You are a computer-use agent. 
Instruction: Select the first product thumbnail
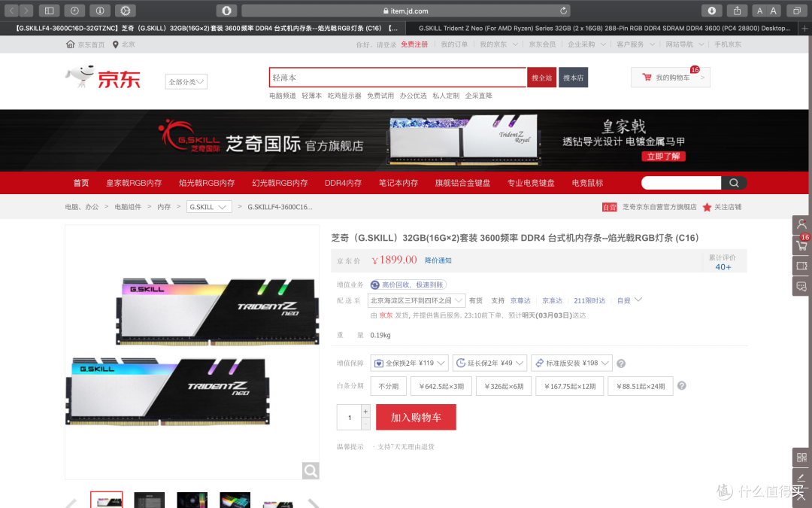point(107,500)
